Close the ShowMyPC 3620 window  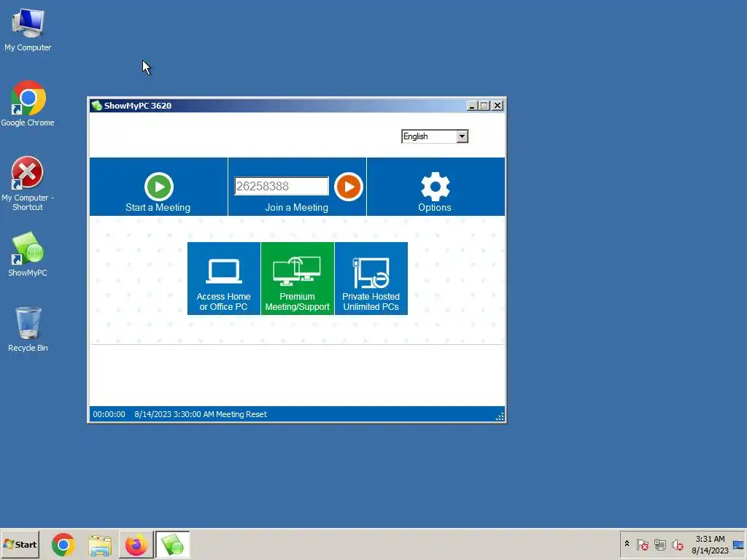pyautogui.click(x=498, y=106)
